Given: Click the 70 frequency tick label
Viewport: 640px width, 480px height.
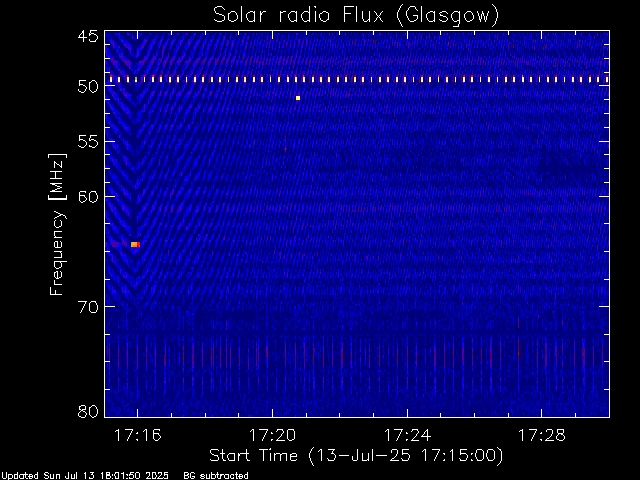Looking at the screenshot, I should tap(88, 307).
